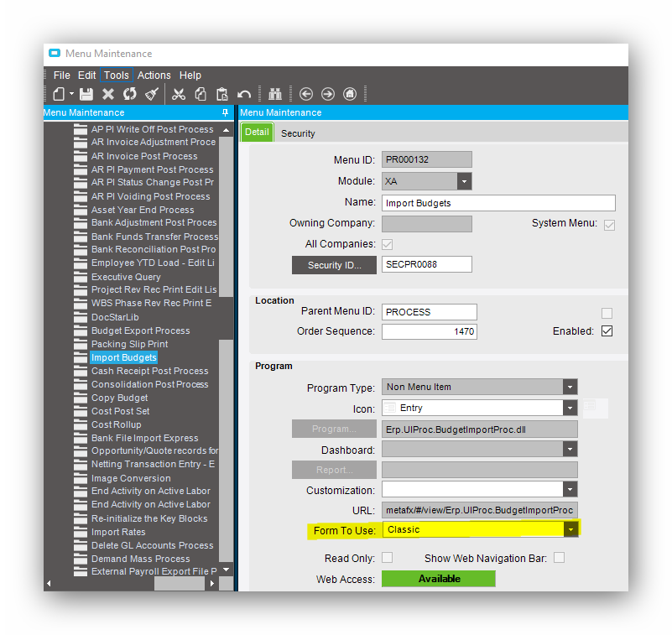Click the Undo arrow icon
Image resolution: width=672 pixels, height=635 pixels.
click(x=244, y=94)
